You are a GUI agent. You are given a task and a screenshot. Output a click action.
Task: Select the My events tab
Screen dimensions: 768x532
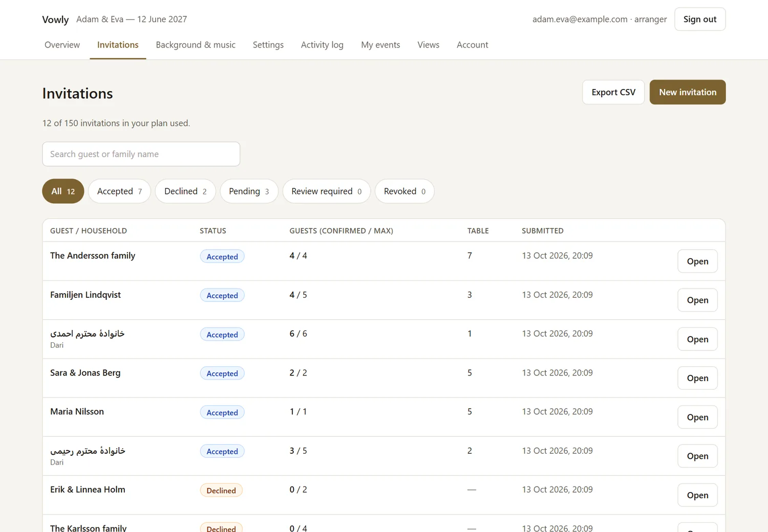380,45
